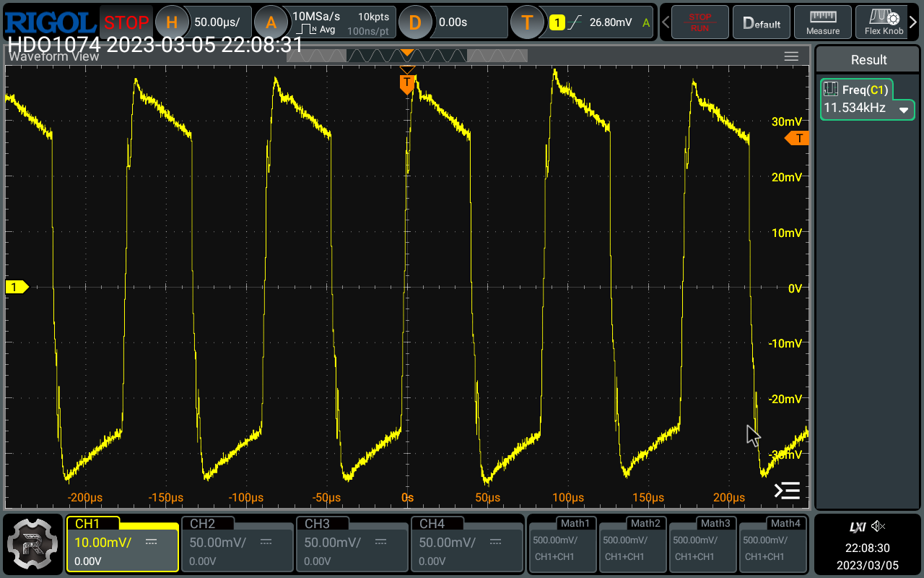
Task: Open Delay settings via the D icon
Action: [415, 22]
